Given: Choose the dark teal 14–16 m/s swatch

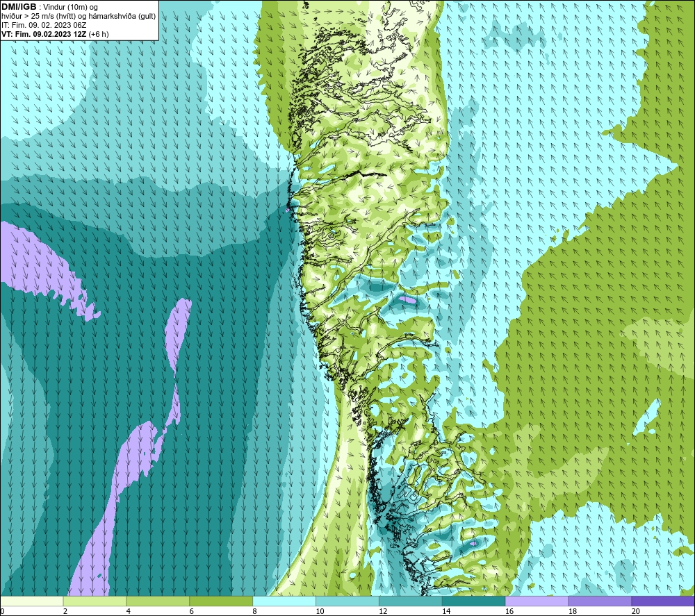Looking at the screenshot, I should click(473, 601).
